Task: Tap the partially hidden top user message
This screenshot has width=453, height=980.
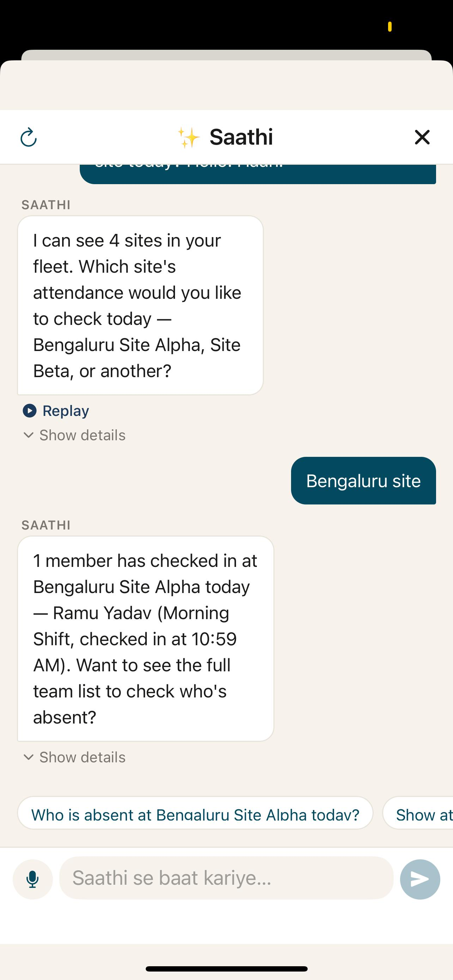Action: coord(258,174)
